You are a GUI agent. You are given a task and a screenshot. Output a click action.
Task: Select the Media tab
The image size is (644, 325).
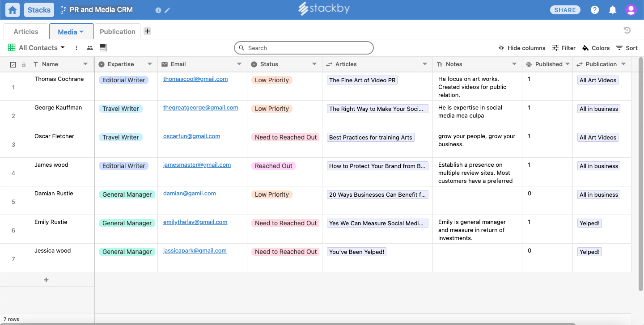point(71,31)
